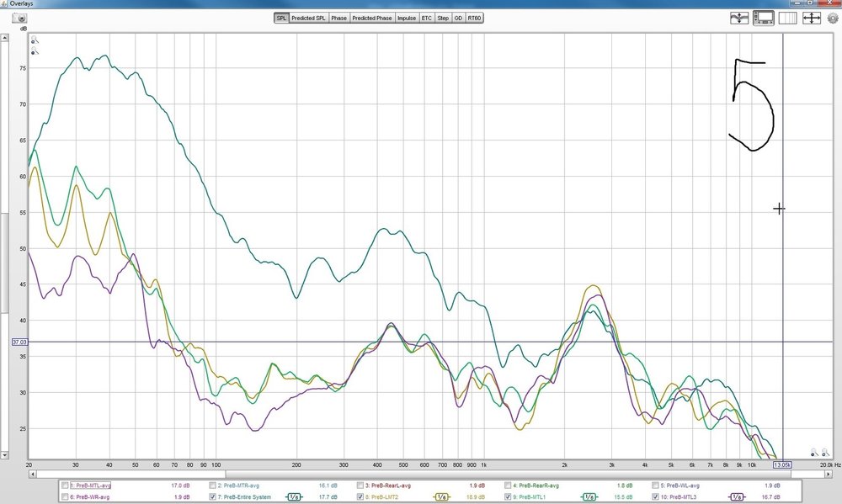The image size is (842, 504).
Task: Enable trace 4 PreB-RearR-avg checkbox
Action: (508, 485)
